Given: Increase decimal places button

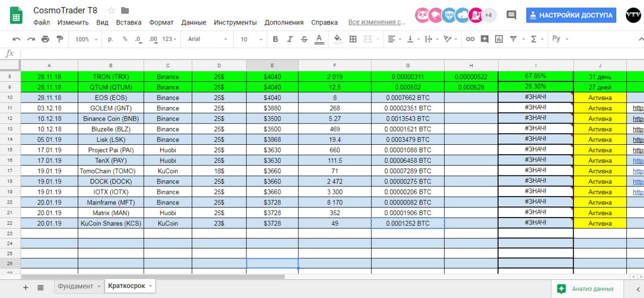Looking at the screenshot, I should tap(153, 39).
